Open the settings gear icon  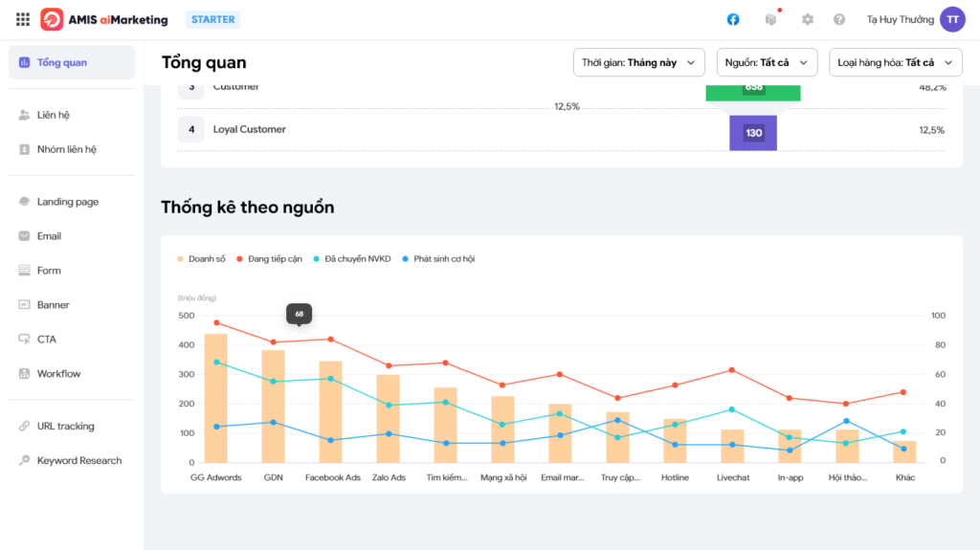pyautogui.click(x=808, y=19)
